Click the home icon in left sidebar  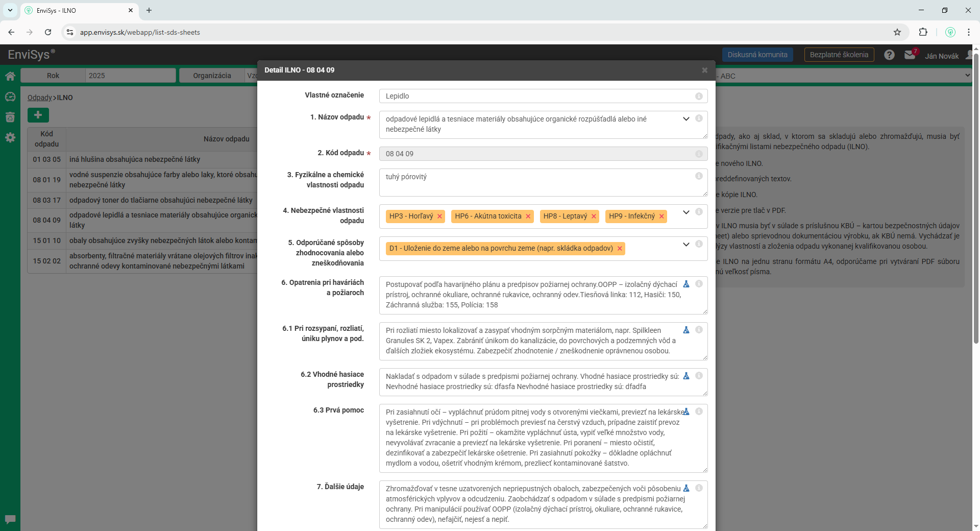(10, 77)
